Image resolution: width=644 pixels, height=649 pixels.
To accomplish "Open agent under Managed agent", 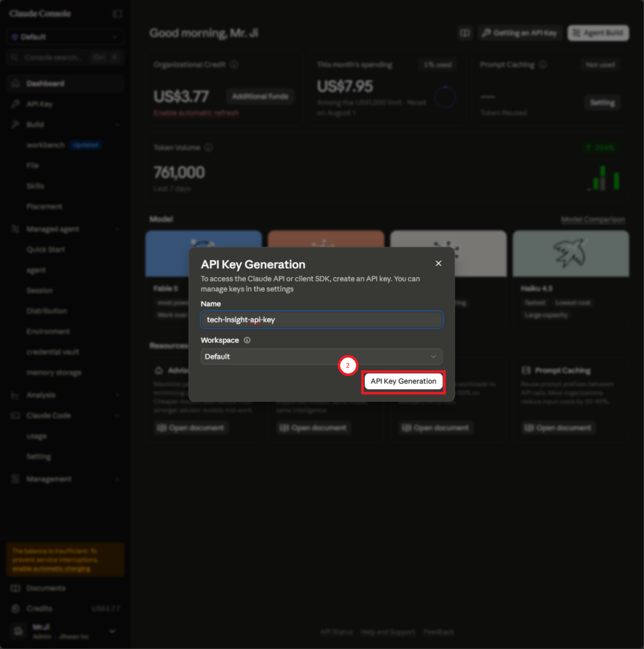I will coord(36,270).
